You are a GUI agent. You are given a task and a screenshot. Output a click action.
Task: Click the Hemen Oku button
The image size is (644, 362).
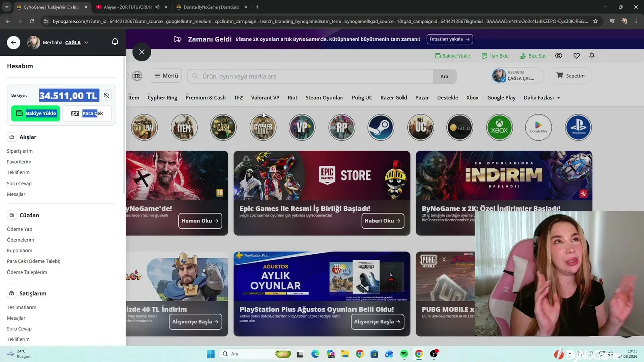tap(200, 221)
